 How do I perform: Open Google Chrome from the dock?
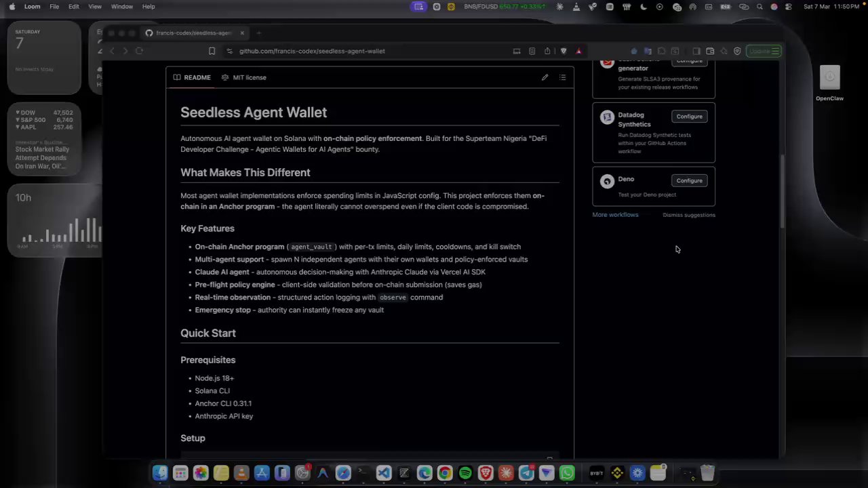pyautogui.click(x=445, y=473)
